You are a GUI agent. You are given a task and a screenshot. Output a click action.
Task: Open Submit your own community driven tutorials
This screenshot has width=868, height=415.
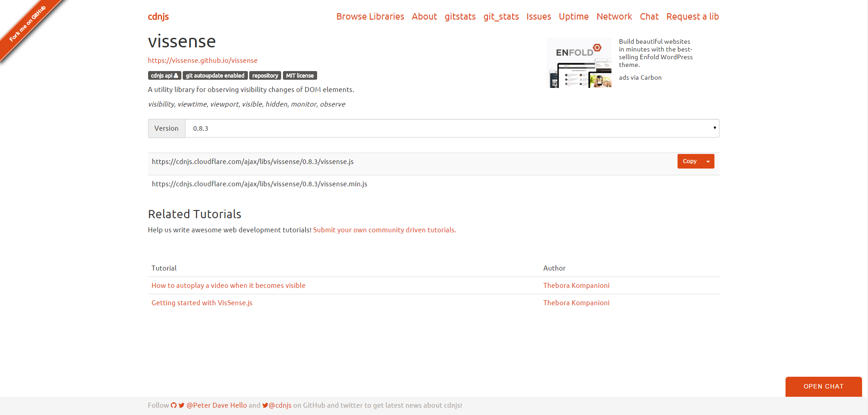(x=385, y=230)
